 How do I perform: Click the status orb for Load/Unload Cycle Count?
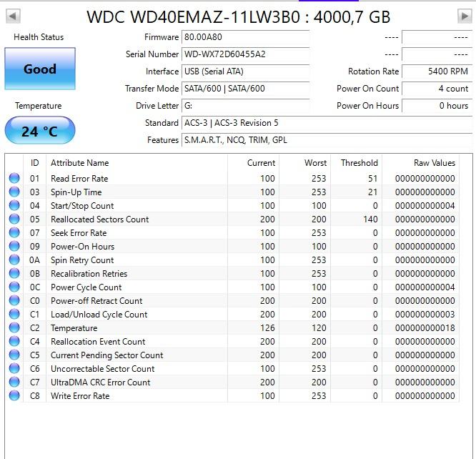click(14, 314)
